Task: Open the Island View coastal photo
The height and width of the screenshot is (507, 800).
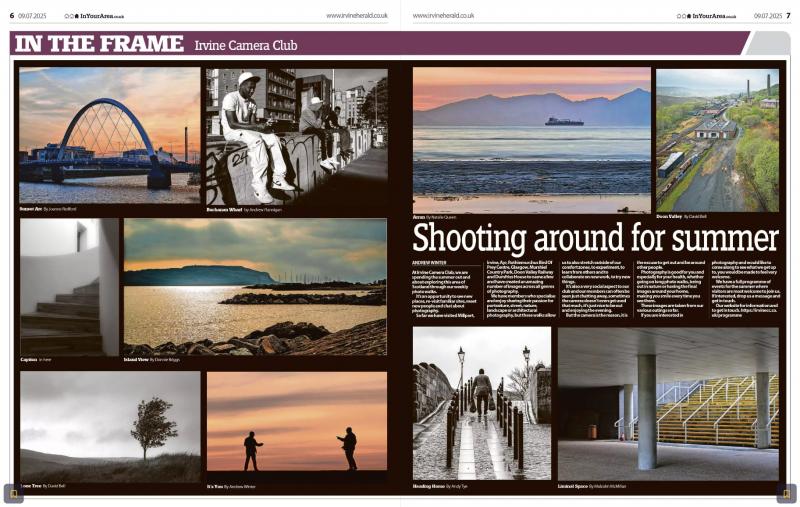Action: click(255, 286)
